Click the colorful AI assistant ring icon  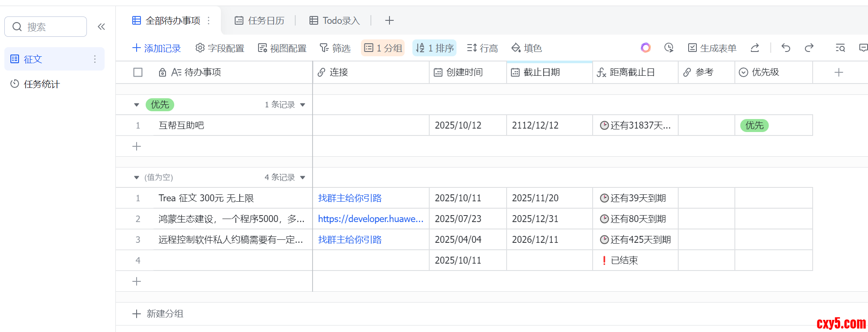(x=645, y=48)
